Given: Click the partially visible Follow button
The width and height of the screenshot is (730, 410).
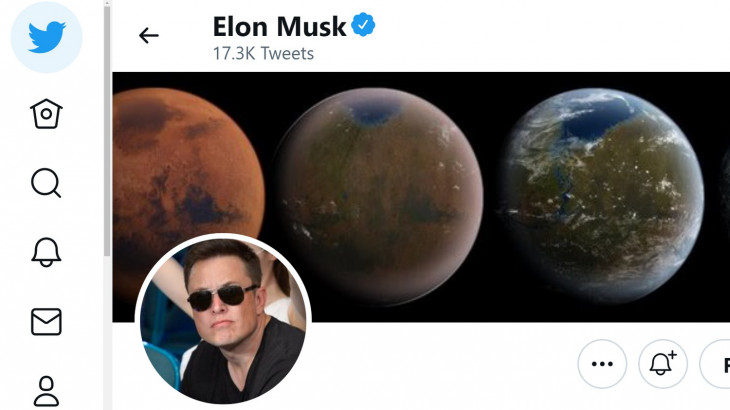Looking at the screenshot, I should coord(715,363).
